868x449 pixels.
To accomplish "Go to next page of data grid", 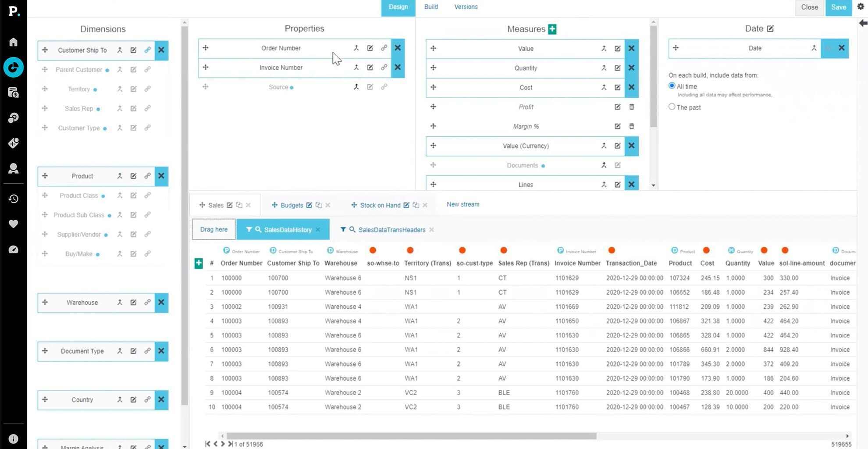I will click(223, 444).
